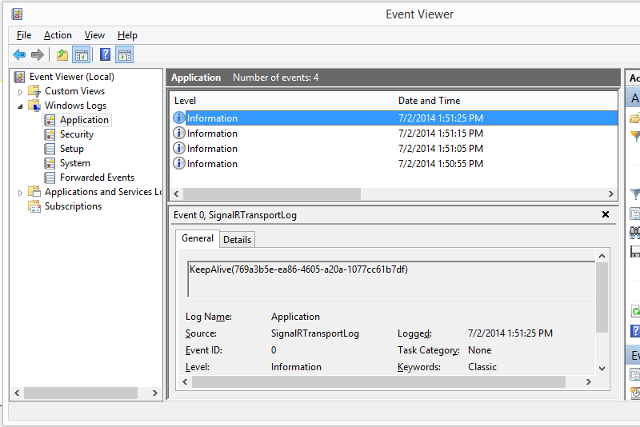Select the Security log in tree

pyautogui.click(x=76, y=134)
